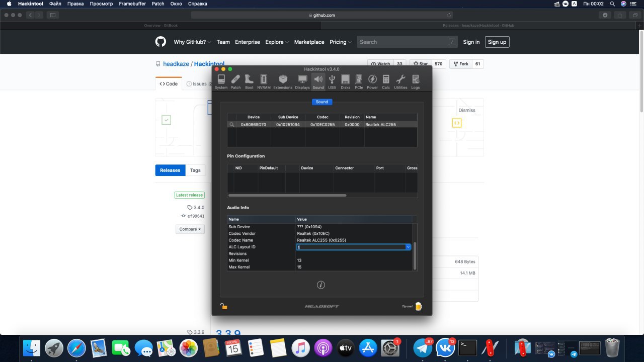Open the Просмотр menu
The width and height of the screenshot is (644, 362).
pyautogui.click(x=101, y=4)
